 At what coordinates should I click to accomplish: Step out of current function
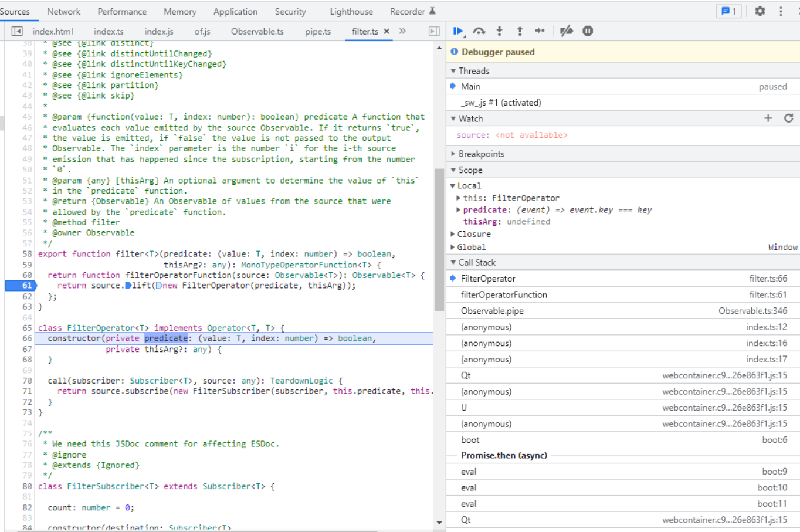point(520,31)
